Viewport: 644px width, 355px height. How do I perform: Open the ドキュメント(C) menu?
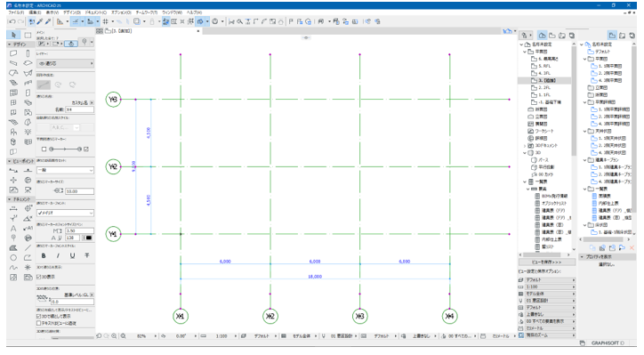pyautogui.click(x=96, y=12)
